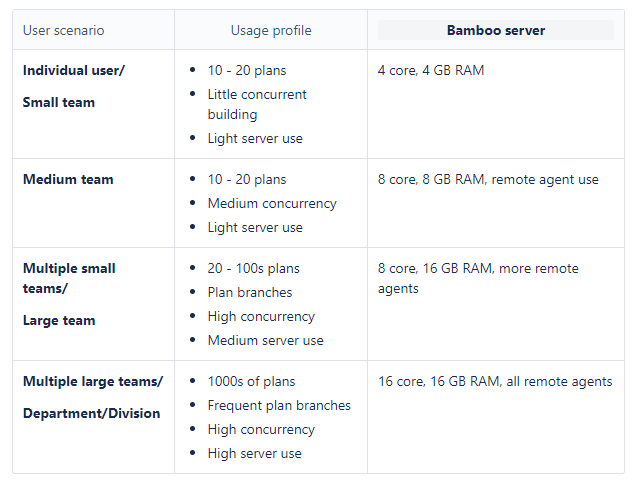Click the "Medium concurrency" bullet item
The width and height of the screenshot is (635, 481).
[x=272, y=204]
